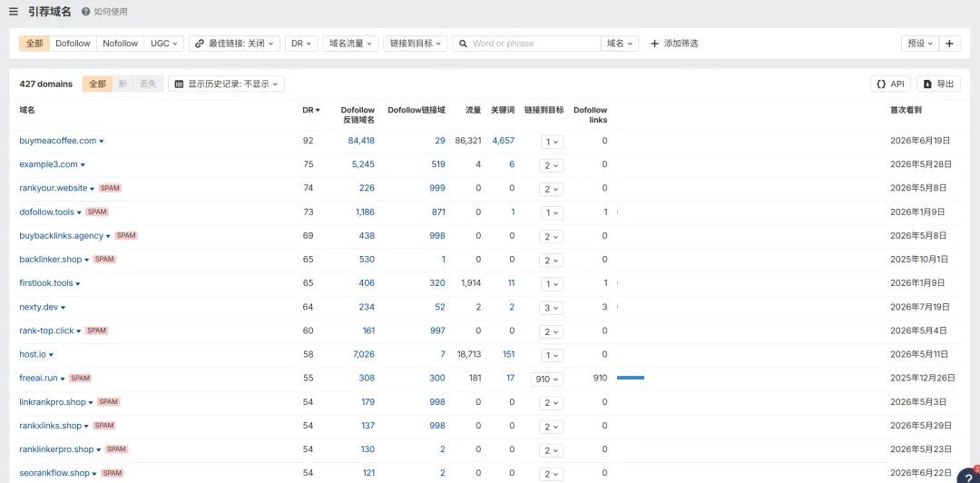Viewport: 980px width, 483px height.
Task: Open rankyour.website domain link
Action: coord(54,188)
